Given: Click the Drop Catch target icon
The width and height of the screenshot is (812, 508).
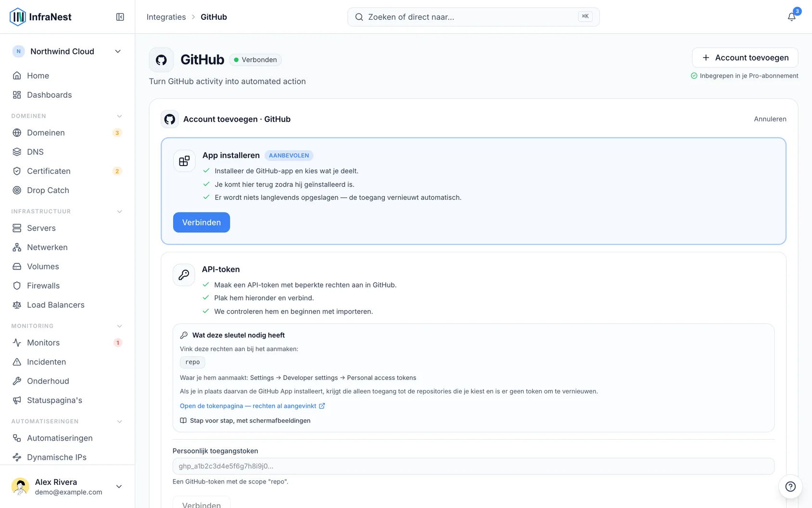Looking at the screenshot, I should point(17,190).
